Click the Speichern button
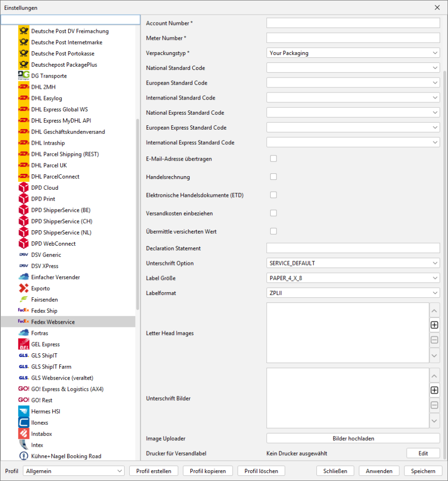The height and width of the screenshot is (481, 448). coord(423,471)
